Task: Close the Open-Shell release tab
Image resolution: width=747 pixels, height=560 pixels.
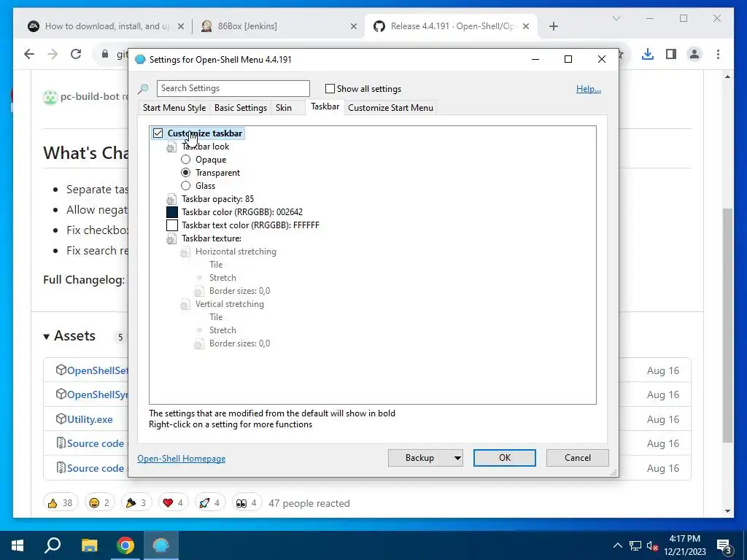Action: click(x=525, y=26)
